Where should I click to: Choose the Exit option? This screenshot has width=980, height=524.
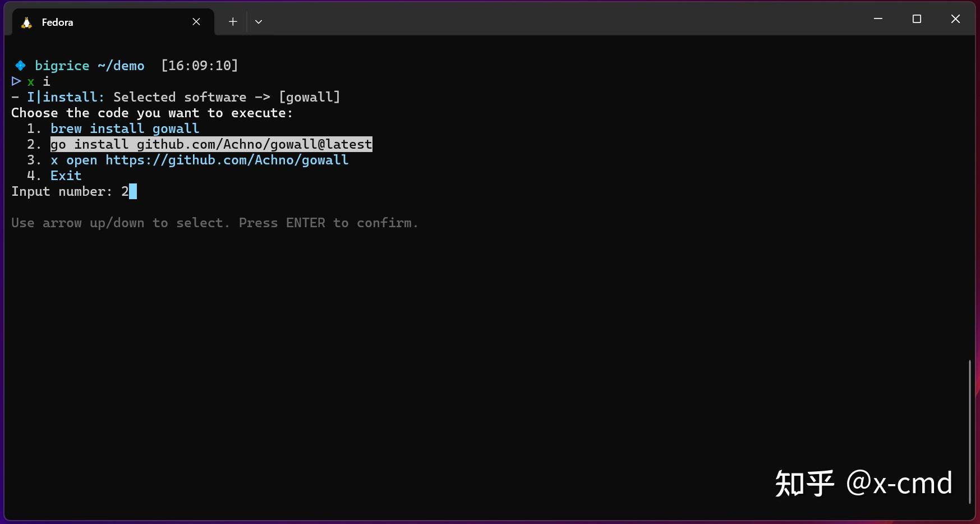click(x=66, y=176)
